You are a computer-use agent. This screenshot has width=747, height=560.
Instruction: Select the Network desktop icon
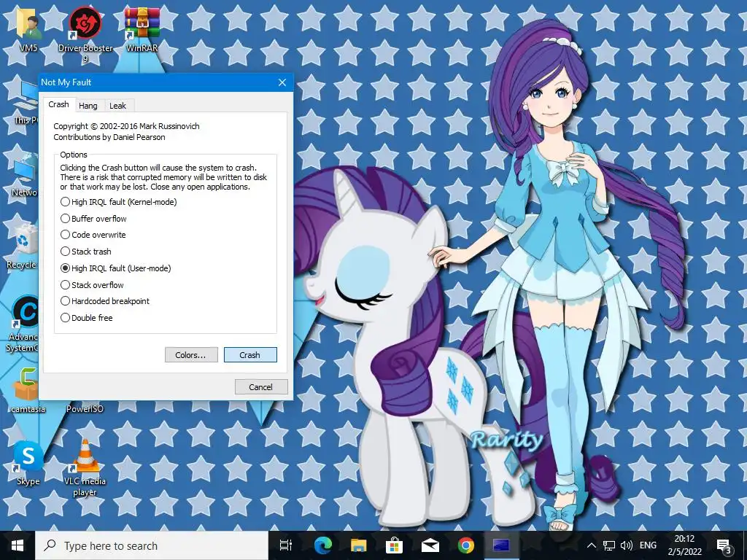pos(24,175)
